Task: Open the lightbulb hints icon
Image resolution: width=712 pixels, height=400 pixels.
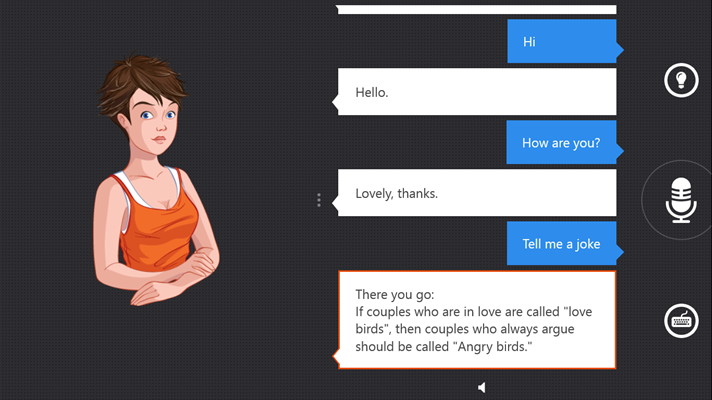Action: click(681, 80)
